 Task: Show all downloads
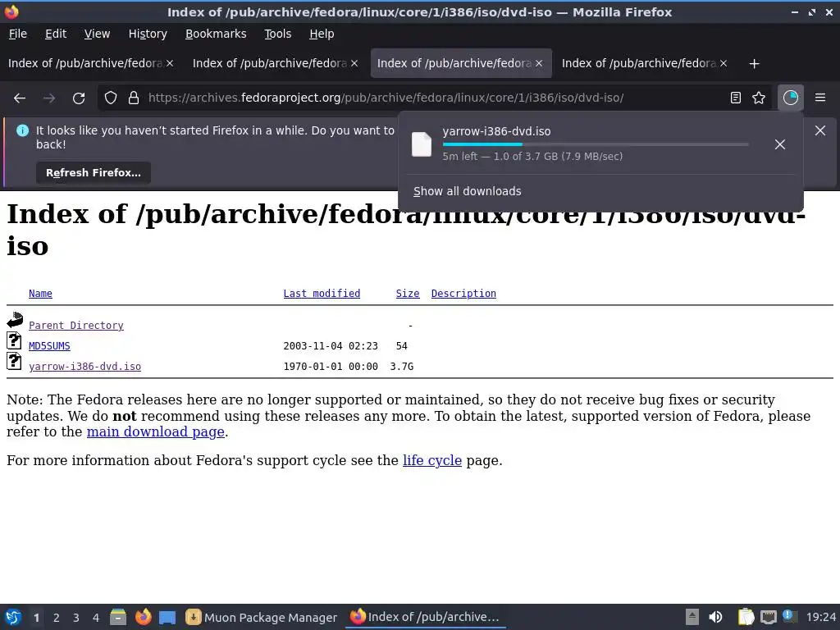pos(467,191)
